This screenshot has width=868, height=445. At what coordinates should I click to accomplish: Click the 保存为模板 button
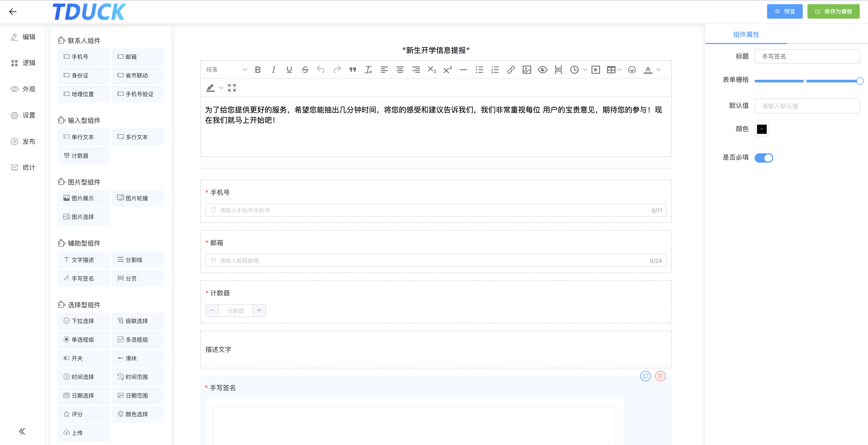pyautogui.click(x=833, y=11)
